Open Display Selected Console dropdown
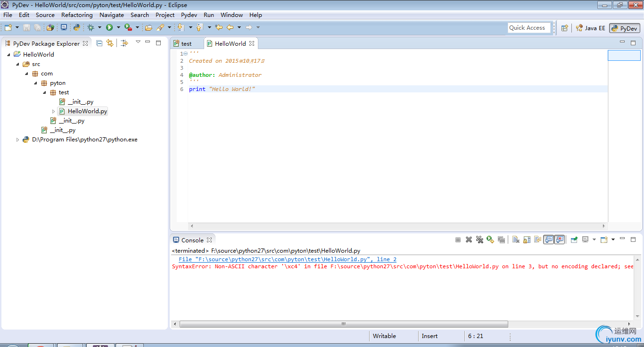 coord(594,240)
